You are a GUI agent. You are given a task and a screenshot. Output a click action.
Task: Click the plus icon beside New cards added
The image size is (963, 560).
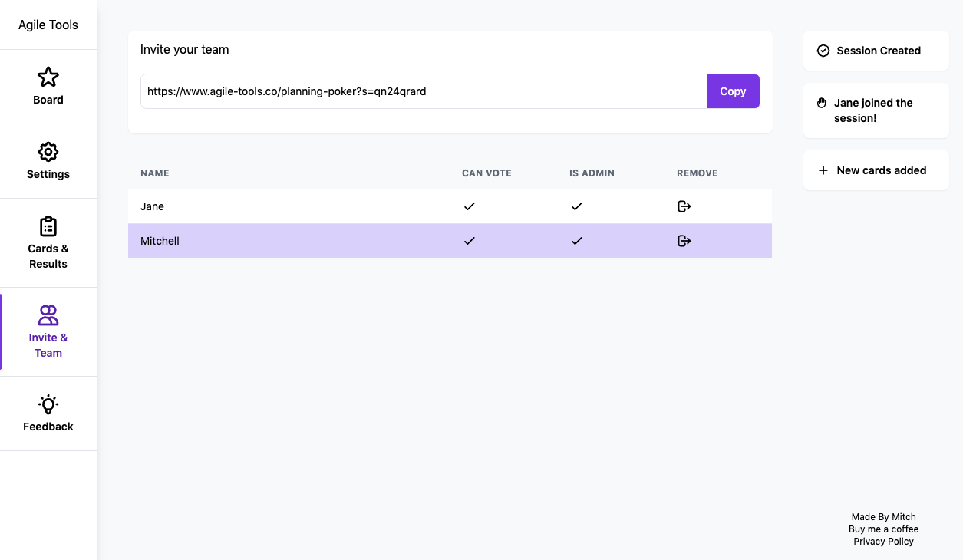tap(823, 170)
